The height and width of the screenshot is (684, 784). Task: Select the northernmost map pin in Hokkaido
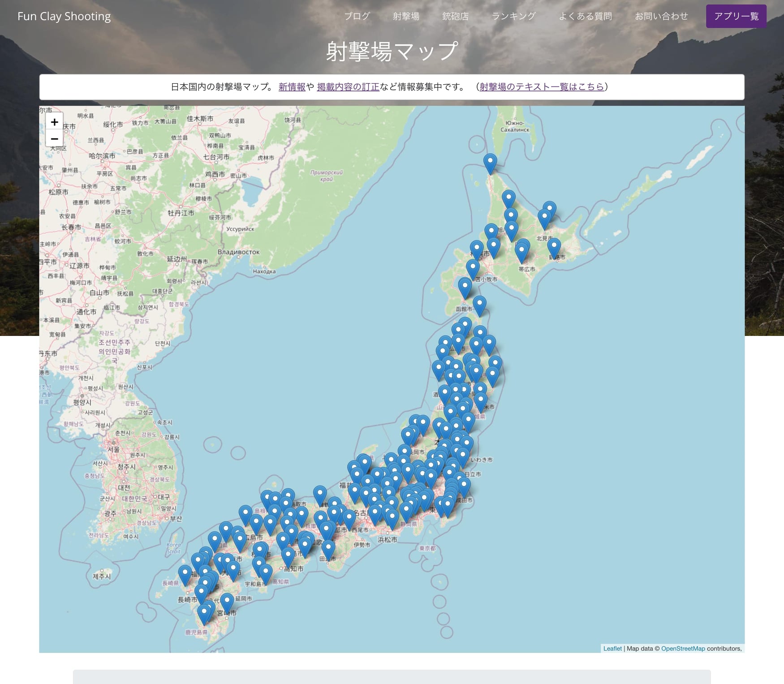point(490,164)
